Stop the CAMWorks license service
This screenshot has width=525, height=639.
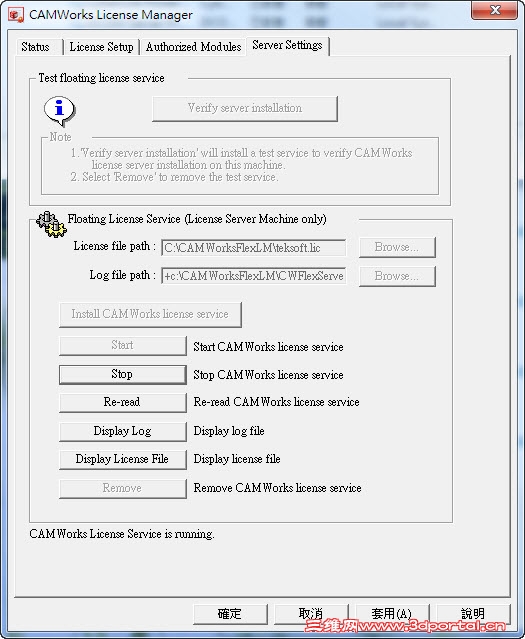(123, 374)
